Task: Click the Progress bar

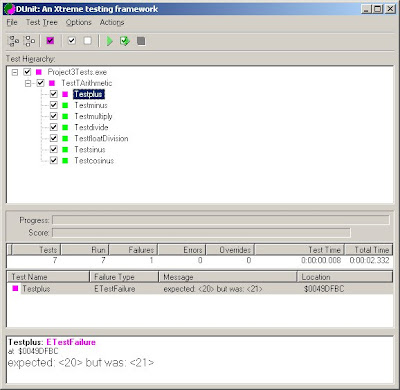Action: tap(221, 220)
